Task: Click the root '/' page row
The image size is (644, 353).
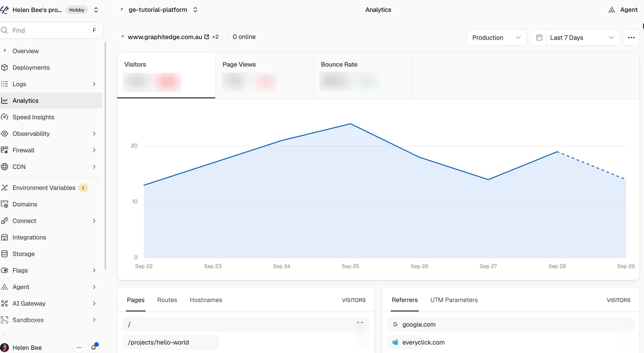Action: click(x=246, y=324)
